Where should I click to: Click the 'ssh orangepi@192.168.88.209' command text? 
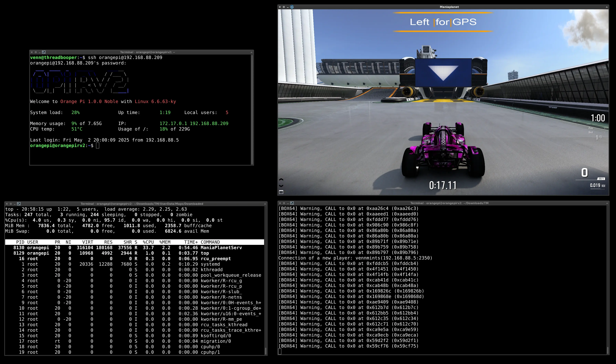coord(125,57)
